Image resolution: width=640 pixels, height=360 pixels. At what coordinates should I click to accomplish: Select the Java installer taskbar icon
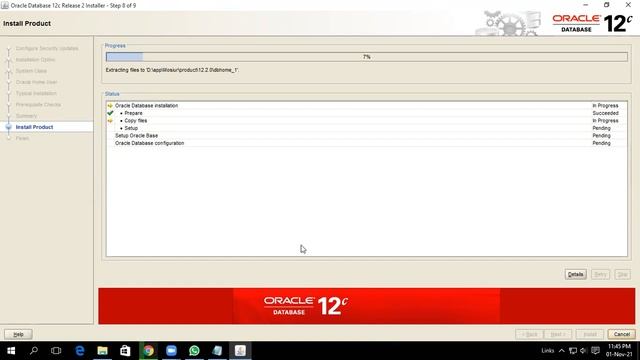click(x=240, y=351)
